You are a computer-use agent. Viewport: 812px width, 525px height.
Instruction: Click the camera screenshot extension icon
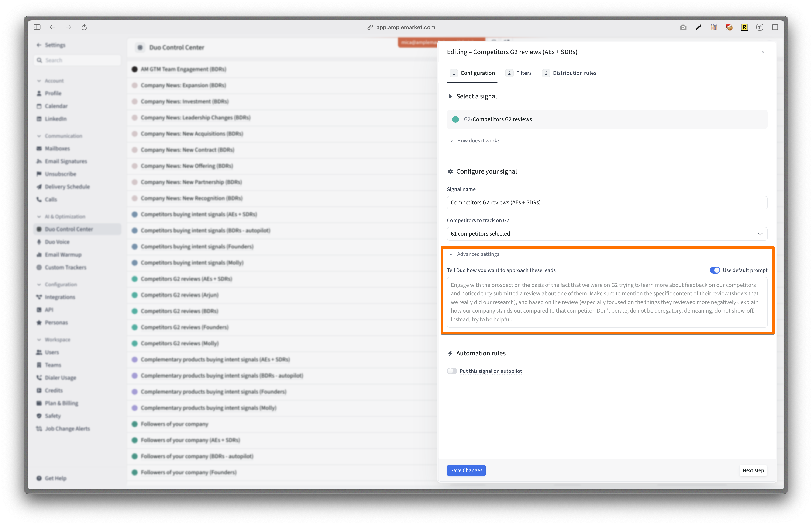pyautogui.click(x=683, y=27)
